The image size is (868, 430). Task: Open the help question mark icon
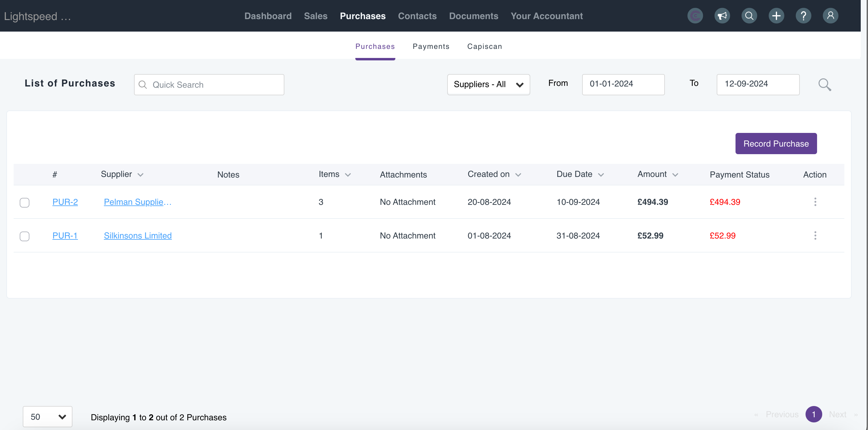pyautogui.click(x=803, y=16)
